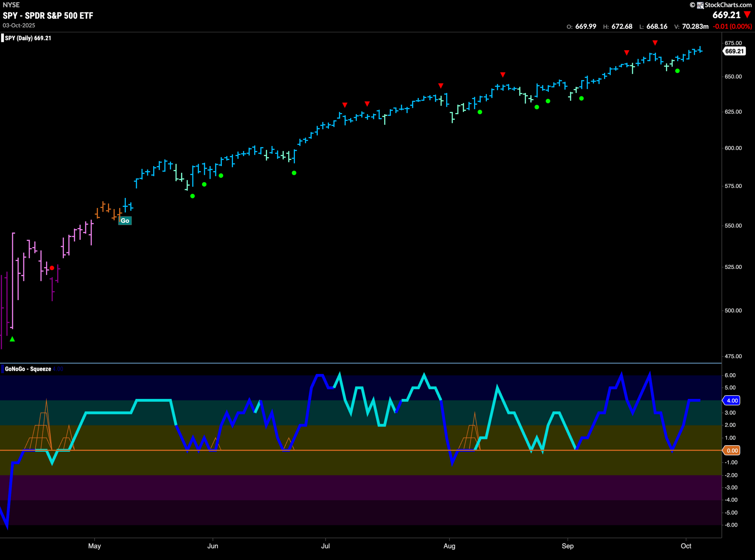Click the 'May' label on time axis
This screenshot has height=560, width=755.
(95, 546)
